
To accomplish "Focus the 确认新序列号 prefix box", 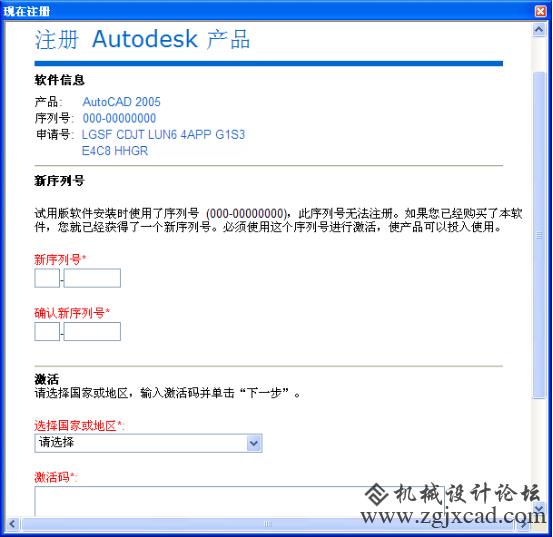I will click(x=47, y=331).
